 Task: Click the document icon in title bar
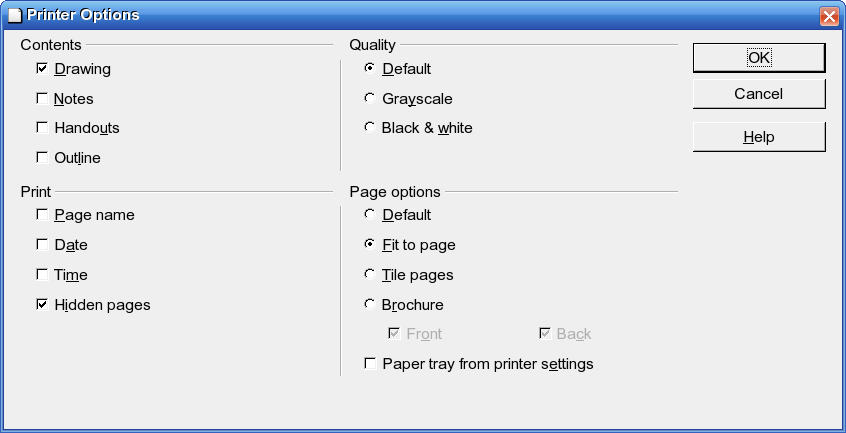15,15
